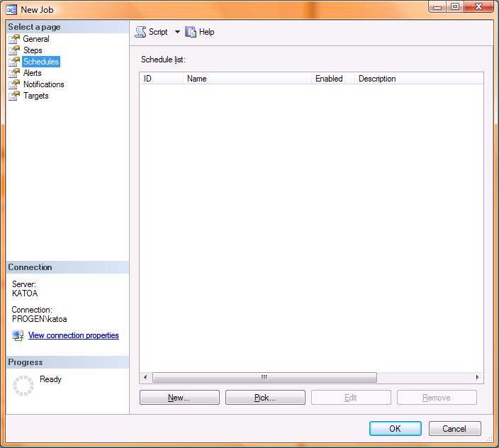The width and height of the screenshot is (499, 448).
Task: Open Help from the toolbar
Action: click(206, 32)
